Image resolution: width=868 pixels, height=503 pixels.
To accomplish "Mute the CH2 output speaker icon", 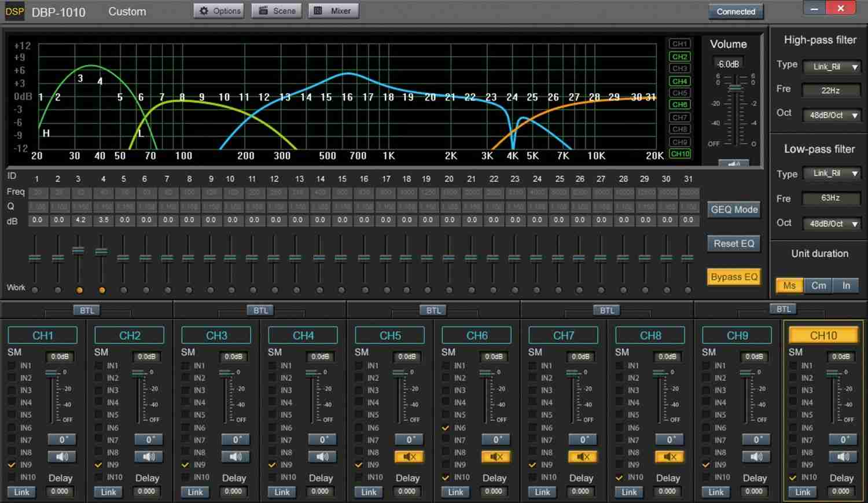I will point(149,457).
